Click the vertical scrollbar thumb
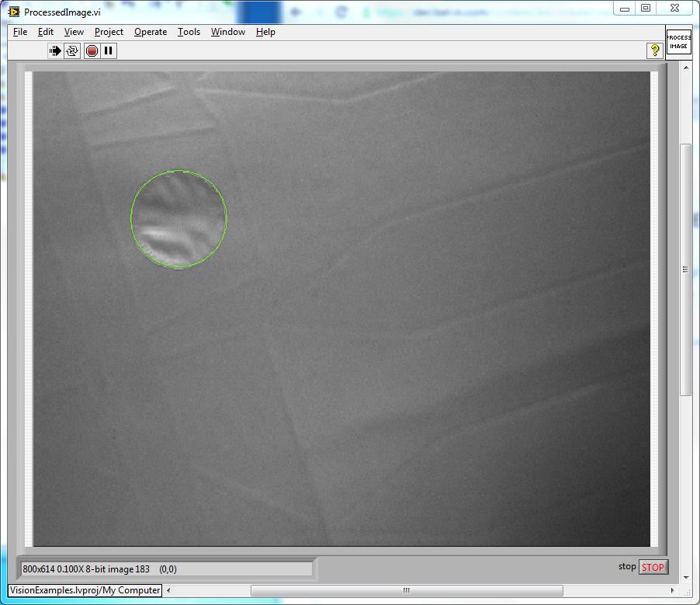 pyautogui.click(x=685, y=269)
